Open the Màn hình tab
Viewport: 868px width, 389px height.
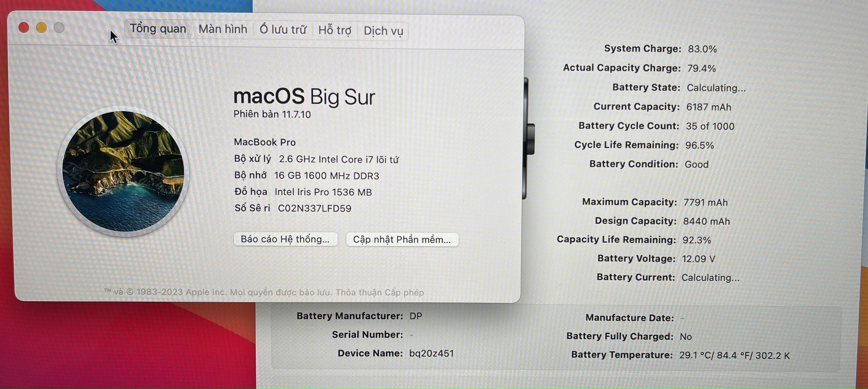223,29
